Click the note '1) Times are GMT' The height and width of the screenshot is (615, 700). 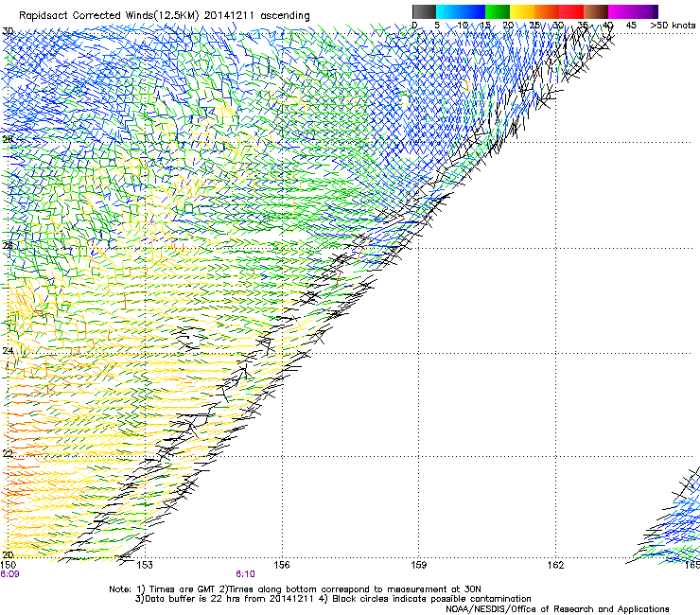[x=176, y=589]
